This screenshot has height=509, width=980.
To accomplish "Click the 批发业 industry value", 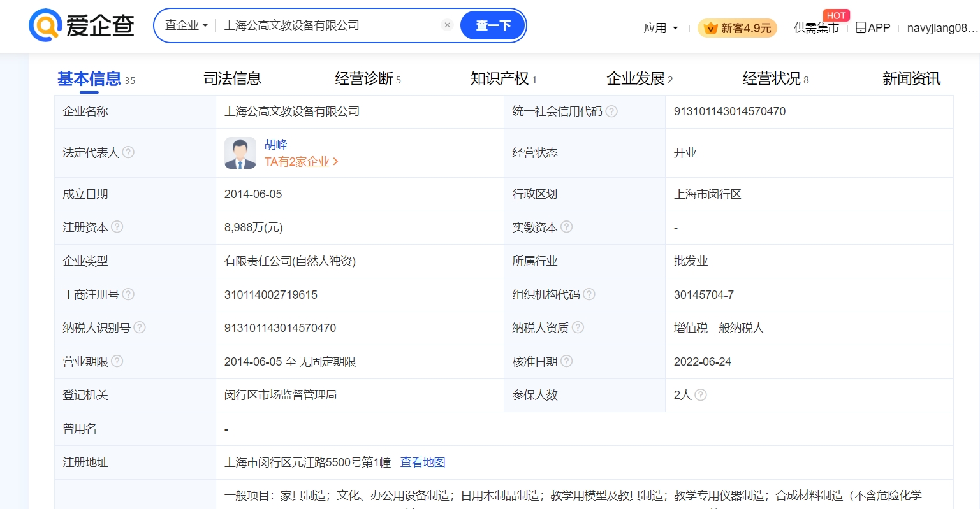I will pyautogui.click(x=691, y=261).
